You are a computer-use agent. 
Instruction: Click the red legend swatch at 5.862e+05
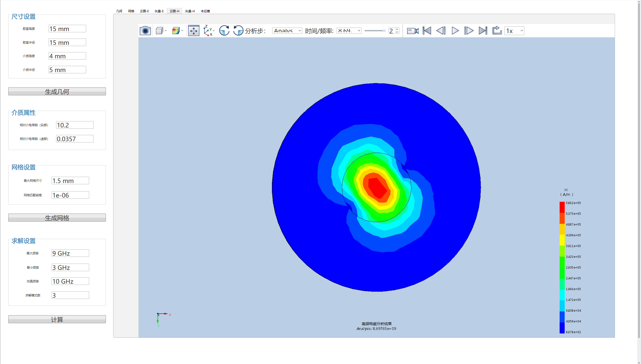[562, 207]
